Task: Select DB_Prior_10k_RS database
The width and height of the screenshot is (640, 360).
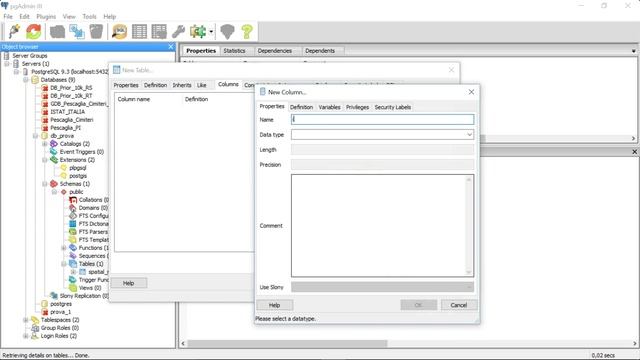Action: [x=71, y=88]
